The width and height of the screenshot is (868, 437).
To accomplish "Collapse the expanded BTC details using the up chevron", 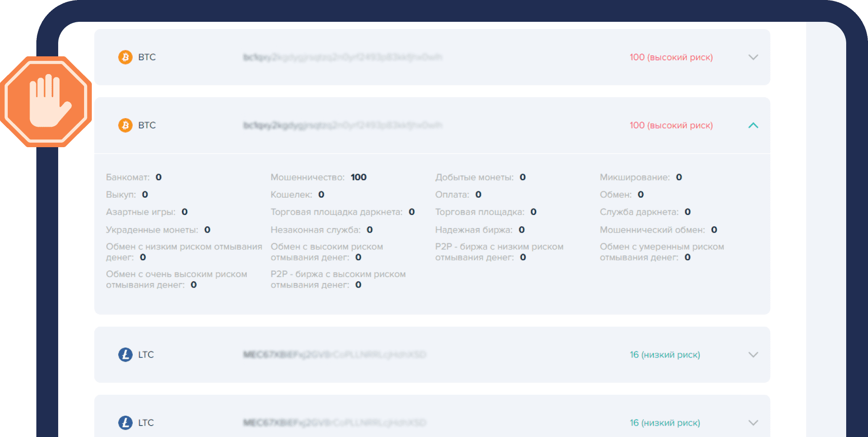I will [753, 125].
